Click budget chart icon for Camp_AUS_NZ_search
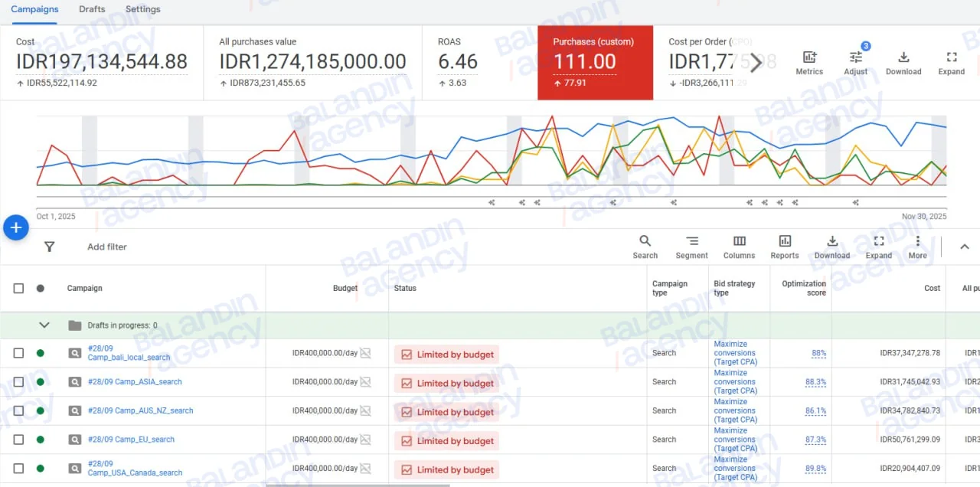980x487 pixels. tap(365, 410)
